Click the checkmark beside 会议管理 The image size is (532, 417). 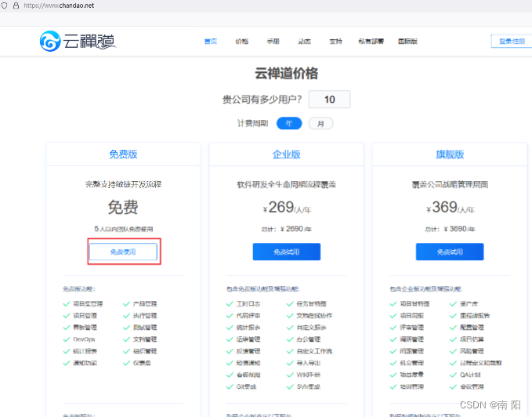[x=454, y=386]
